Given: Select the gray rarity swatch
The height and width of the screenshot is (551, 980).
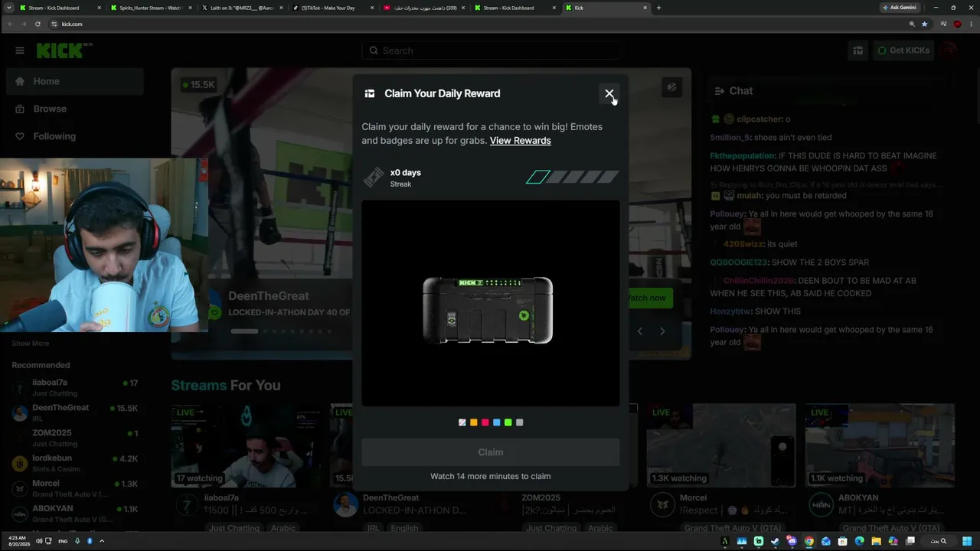Looking at the screenshot, I should [x=520, y=422].
